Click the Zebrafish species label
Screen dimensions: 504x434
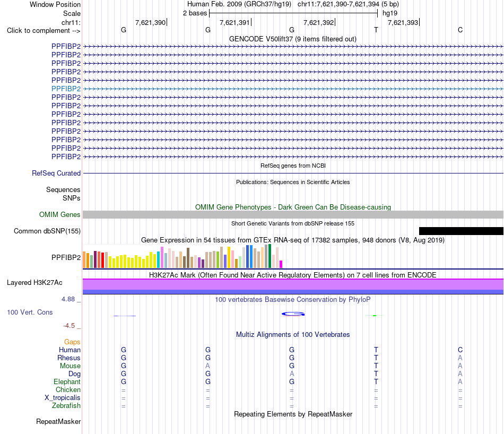point(66,406)
